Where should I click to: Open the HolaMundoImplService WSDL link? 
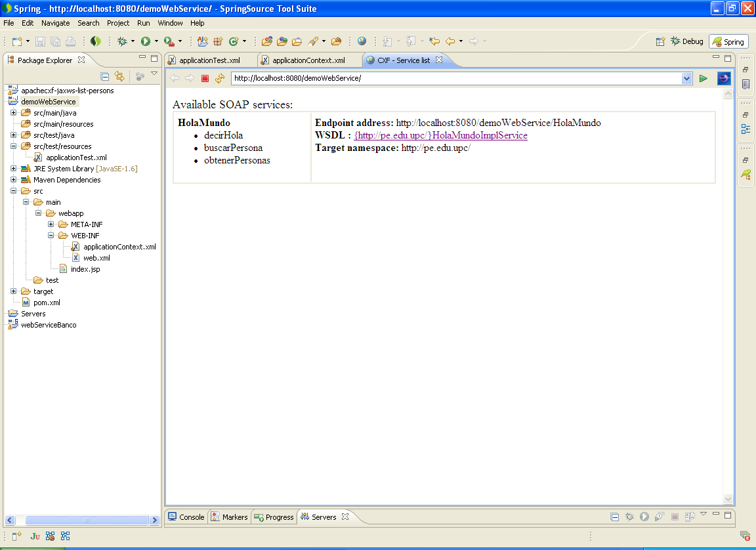coord(441,135)
